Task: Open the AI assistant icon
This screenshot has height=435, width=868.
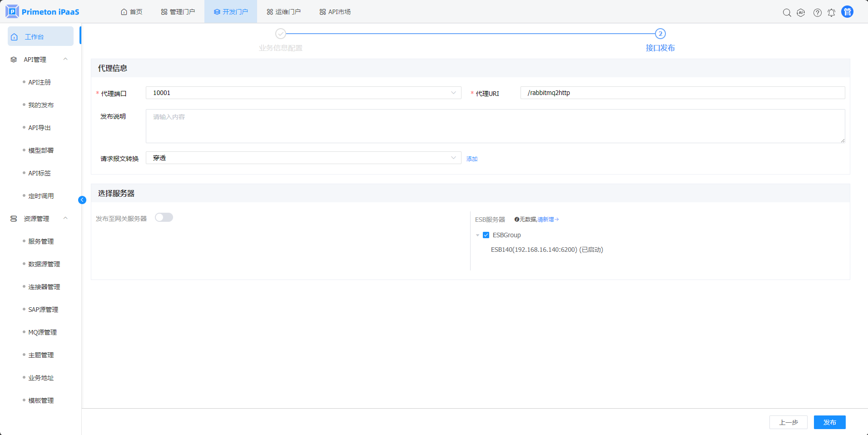Action: [x=801, y=13]
